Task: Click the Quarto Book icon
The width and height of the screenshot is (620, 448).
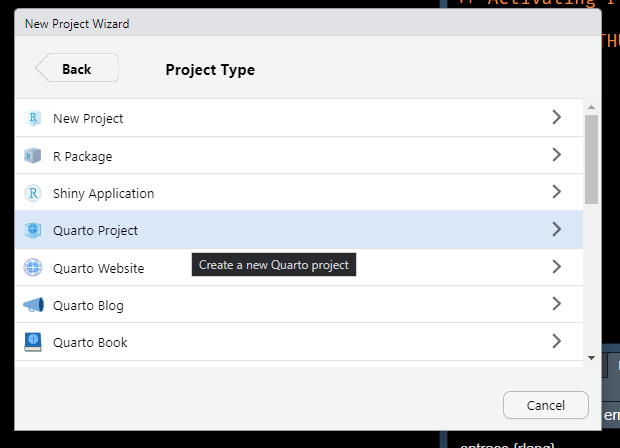Action: click(33, 342)
